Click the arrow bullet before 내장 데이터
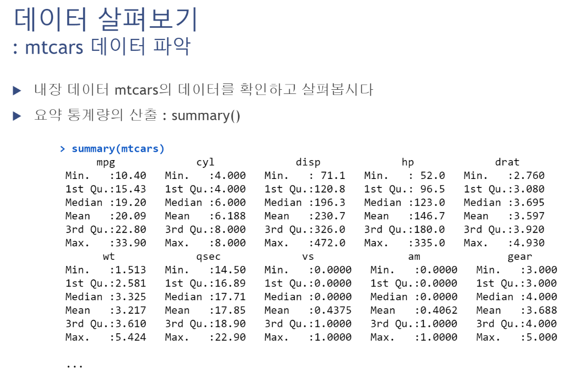Image resolution: width=588 pixels, height=380 pixels. [x=17, y=91]
